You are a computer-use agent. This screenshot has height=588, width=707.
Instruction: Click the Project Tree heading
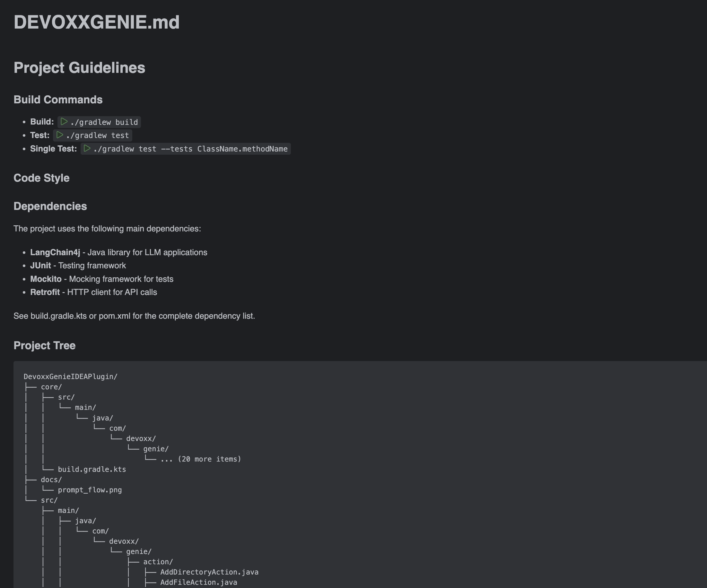44,346
